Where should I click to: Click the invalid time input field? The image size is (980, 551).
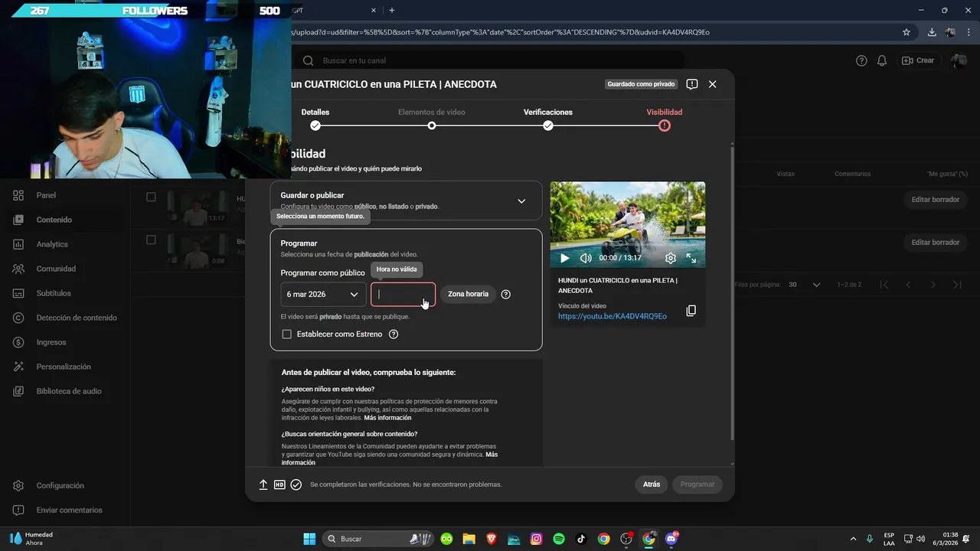(x=403, y=295)
